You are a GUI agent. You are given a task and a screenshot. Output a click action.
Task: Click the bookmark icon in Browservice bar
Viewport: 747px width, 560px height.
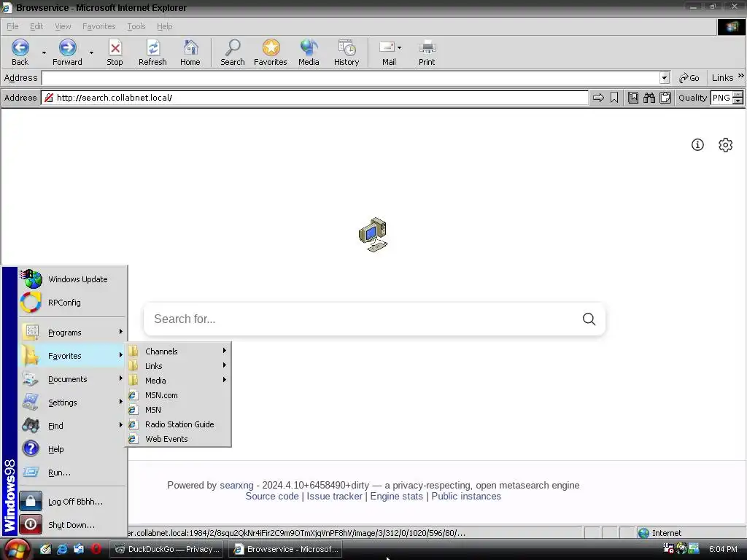pyautogui.click(x=614, y=98)
